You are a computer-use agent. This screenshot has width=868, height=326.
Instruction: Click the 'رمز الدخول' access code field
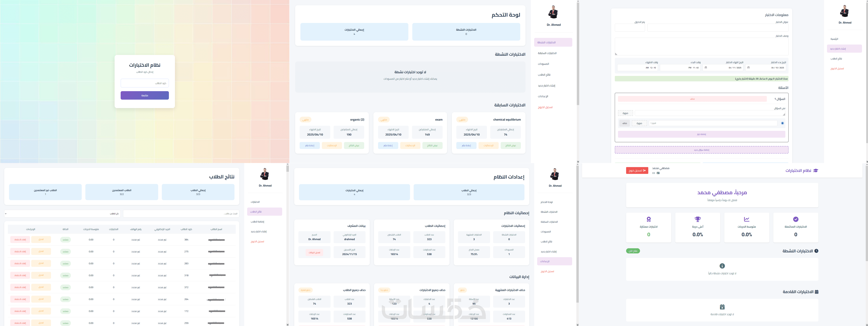(x=630, y=28)
